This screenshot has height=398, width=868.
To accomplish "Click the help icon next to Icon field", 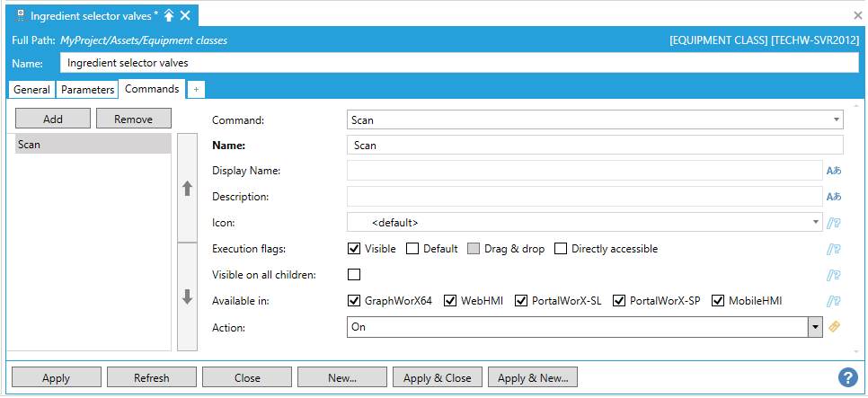I will pos(834,223).
